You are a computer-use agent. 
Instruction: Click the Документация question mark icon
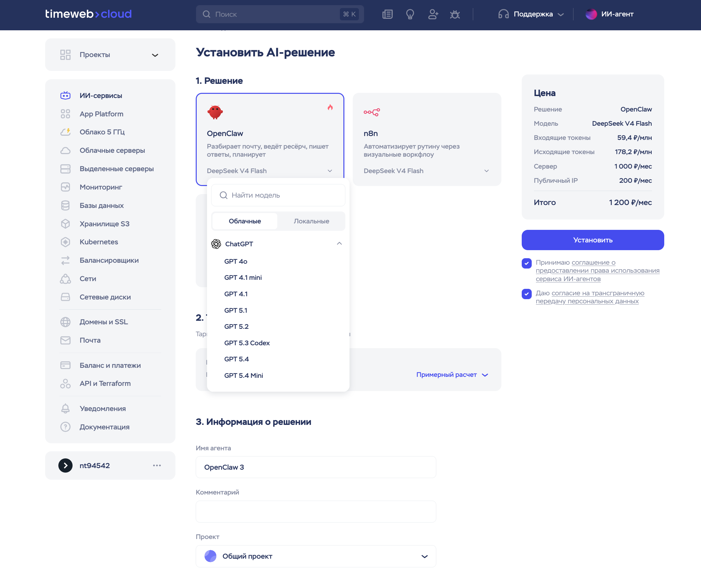click(65, 427)
